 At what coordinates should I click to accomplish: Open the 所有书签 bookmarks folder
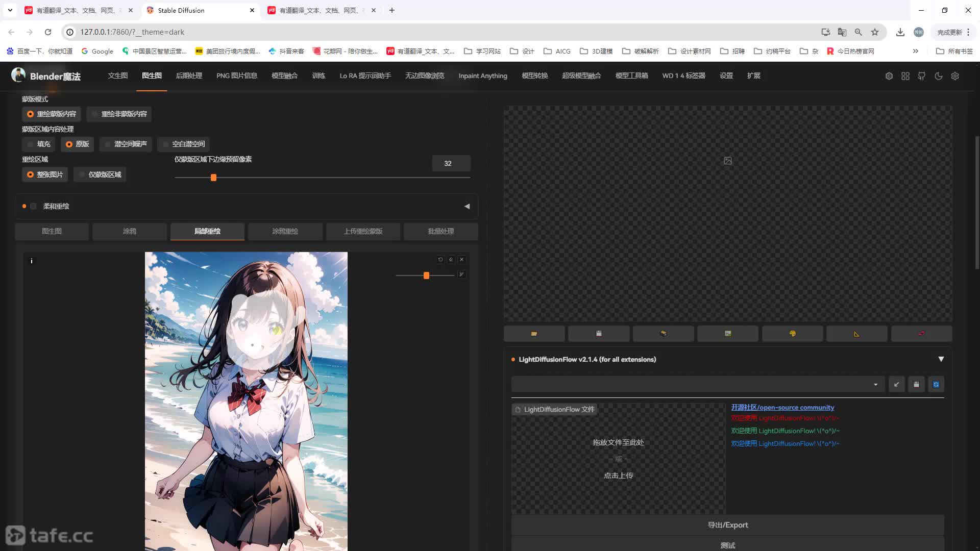(x=954, y=51)
